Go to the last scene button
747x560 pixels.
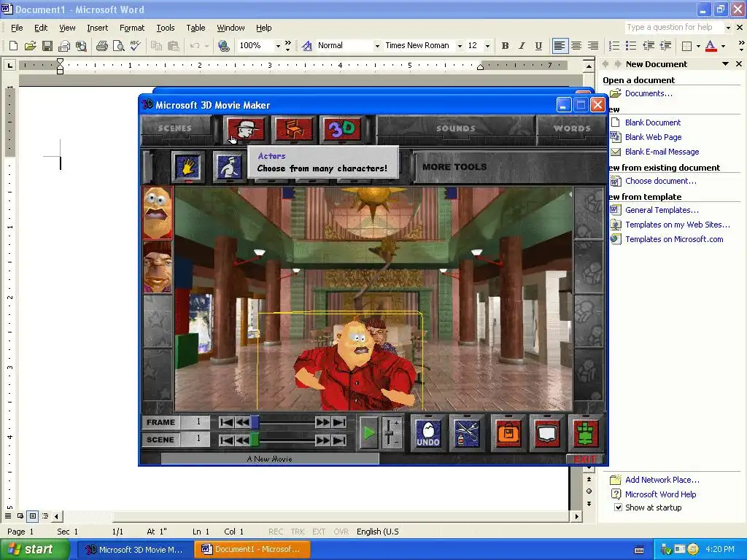(339, 440)
